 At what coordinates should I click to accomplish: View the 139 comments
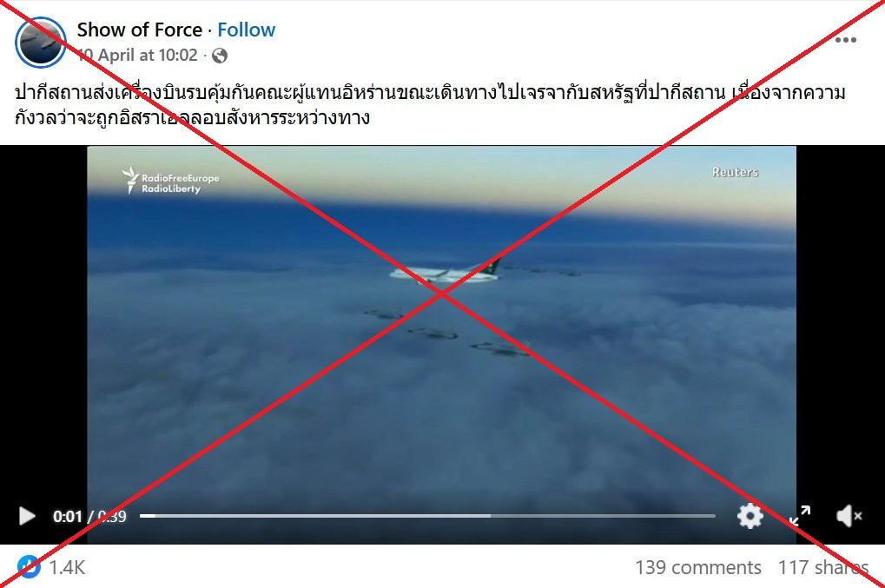pyautogui.click(x=698, y=567)
